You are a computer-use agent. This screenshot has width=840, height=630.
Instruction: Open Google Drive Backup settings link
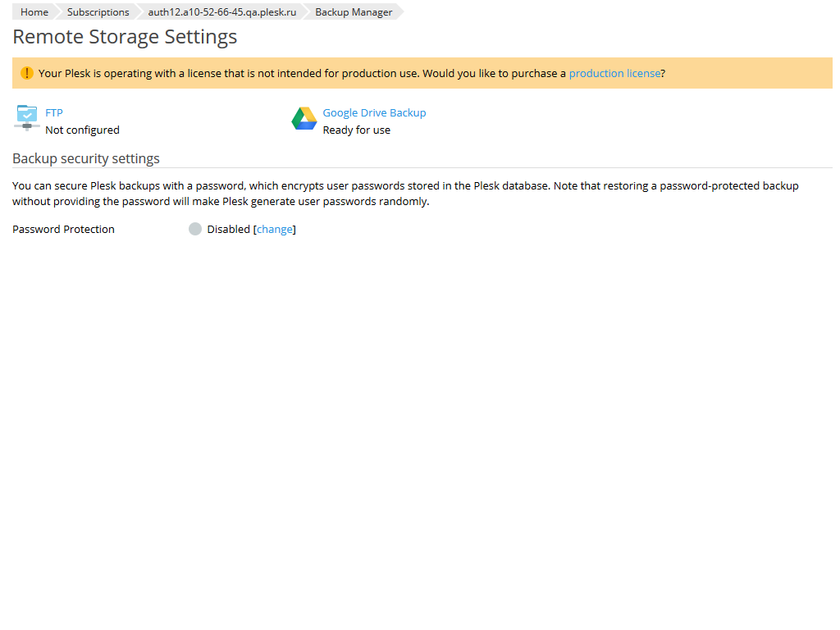374,112
